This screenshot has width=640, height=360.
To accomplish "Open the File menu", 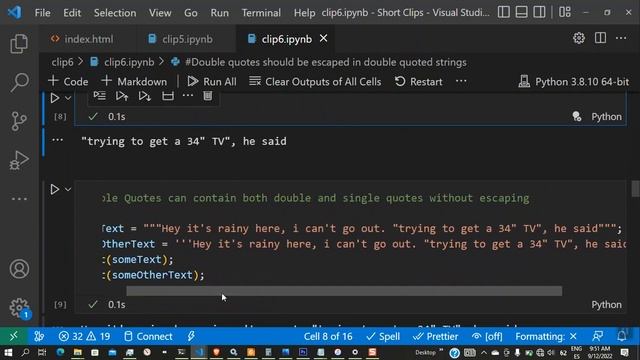I will click(x=42, y=13).
